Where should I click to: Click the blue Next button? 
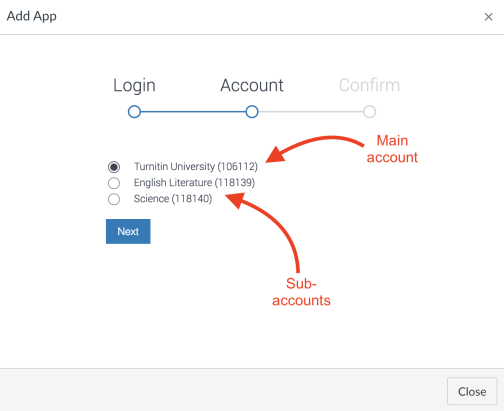128,231
